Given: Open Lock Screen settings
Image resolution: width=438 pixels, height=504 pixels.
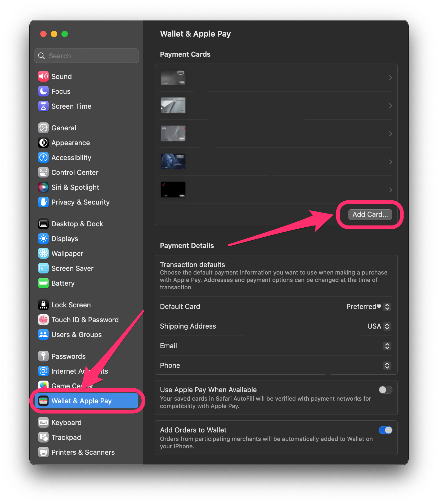Looking at the screenshot, I should pos(87,305).
